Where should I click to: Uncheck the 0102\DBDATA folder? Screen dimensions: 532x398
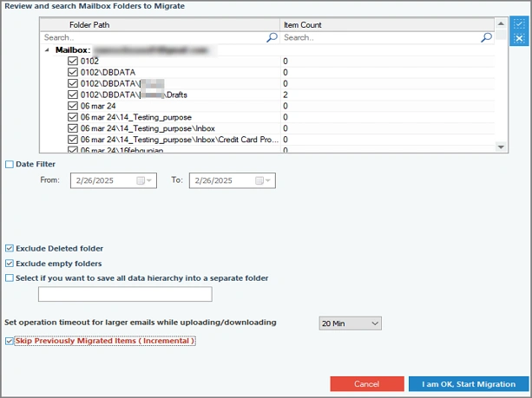click(73, 73)
